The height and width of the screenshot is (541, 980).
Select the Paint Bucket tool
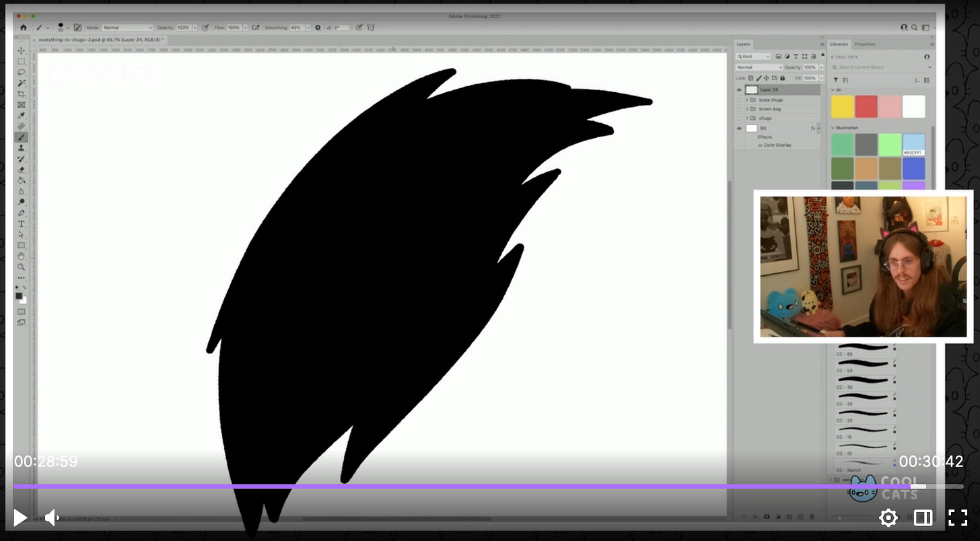tap(22, 180)
